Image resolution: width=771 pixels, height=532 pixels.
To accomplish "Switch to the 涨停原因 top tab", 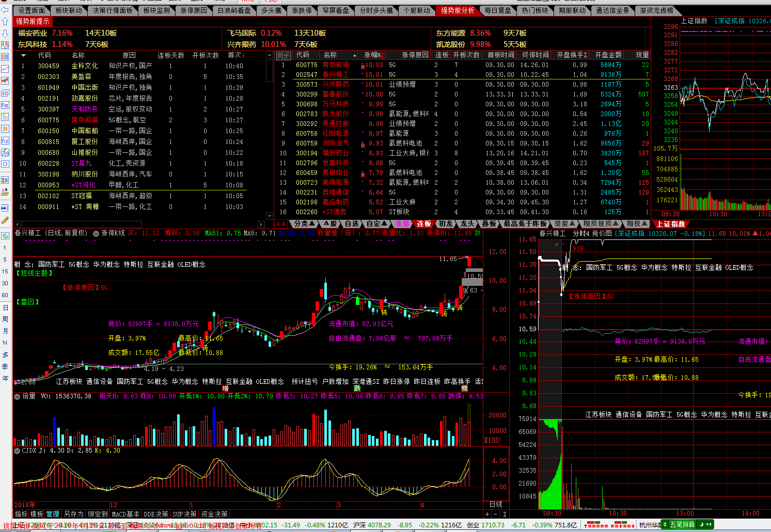I will [194, 10].
